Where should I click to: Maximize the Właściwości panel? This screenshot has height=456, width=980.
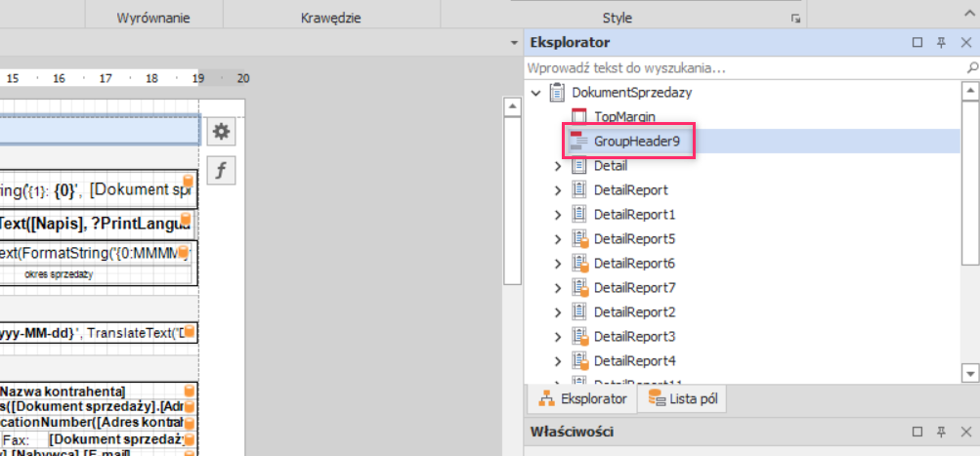[917, 432]
